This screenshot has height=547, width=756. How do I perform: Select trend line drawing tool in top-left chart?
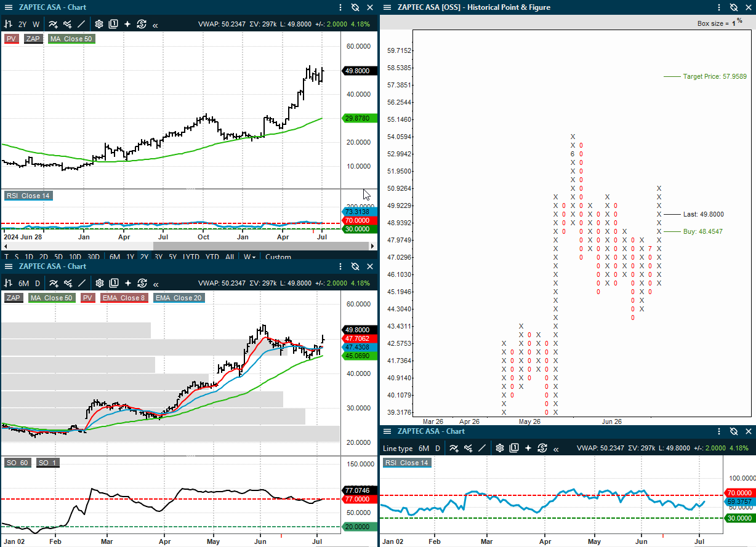tap(81, 25)
